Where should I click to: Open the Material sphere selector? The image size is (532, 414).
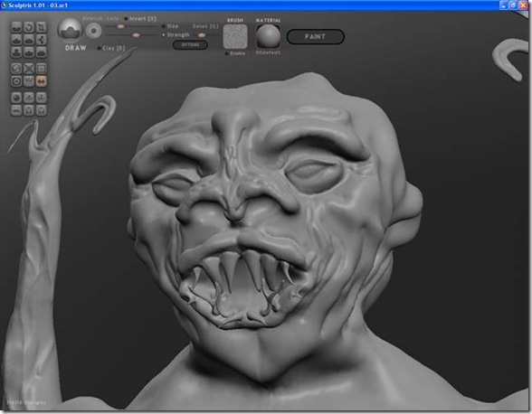click(268, 36)
